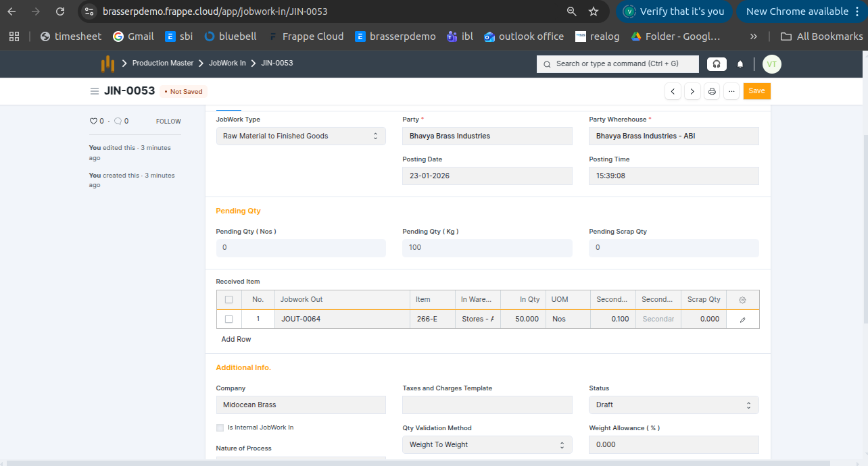868x466 pixels.
Task: Click the notifications bell icon
Action: (x=740, y=64)
